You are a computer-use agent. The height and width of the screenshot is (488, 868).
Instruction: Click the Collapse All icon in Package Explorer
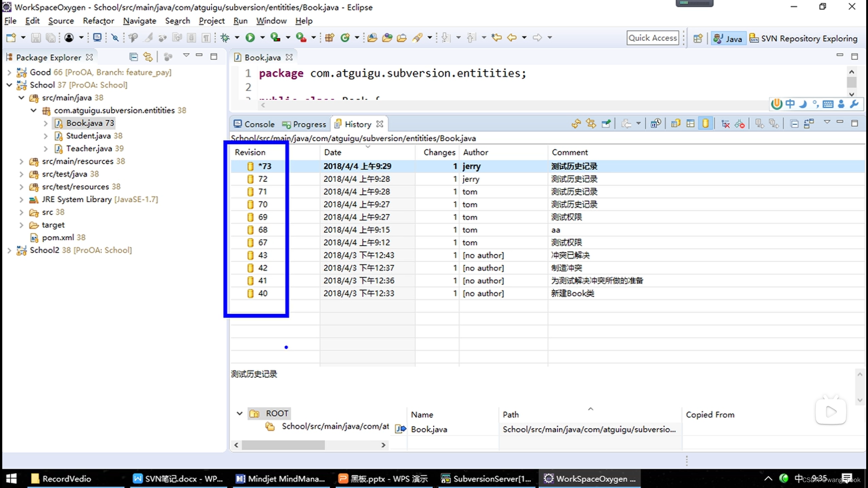tap(133, 57)
